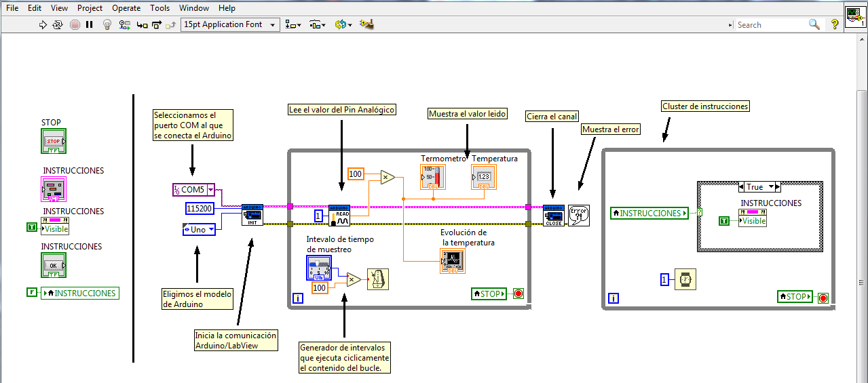Select the wristwatch Wait (ms) block
The image size is (868, 383).
click(x=685, y=279)
